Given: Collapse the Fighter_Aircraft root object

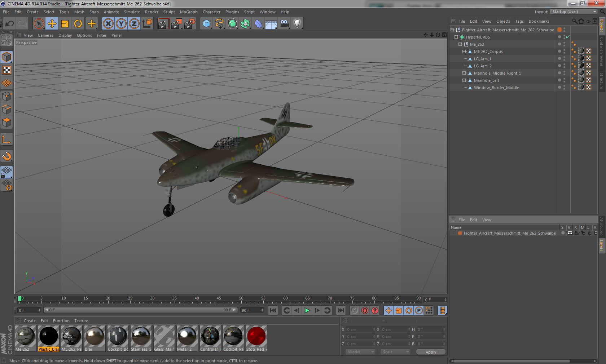Looking at the screenshot, I should coord(452,30).
